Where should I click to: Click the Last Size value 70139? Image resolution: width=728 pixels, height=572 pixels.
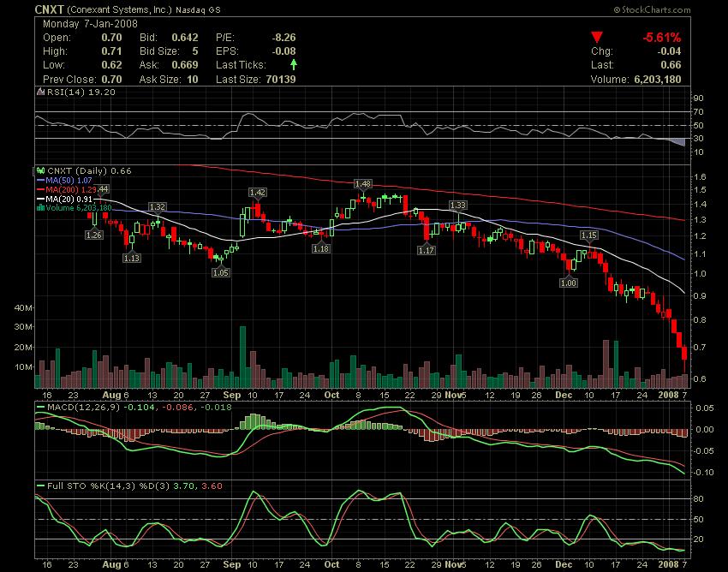tap(281, 80)
